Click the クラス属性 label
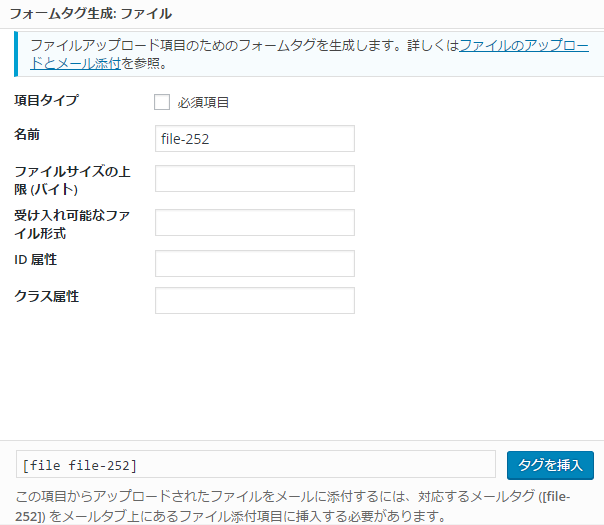The width and height of the screenshot is (604, 525). point(46,296)
